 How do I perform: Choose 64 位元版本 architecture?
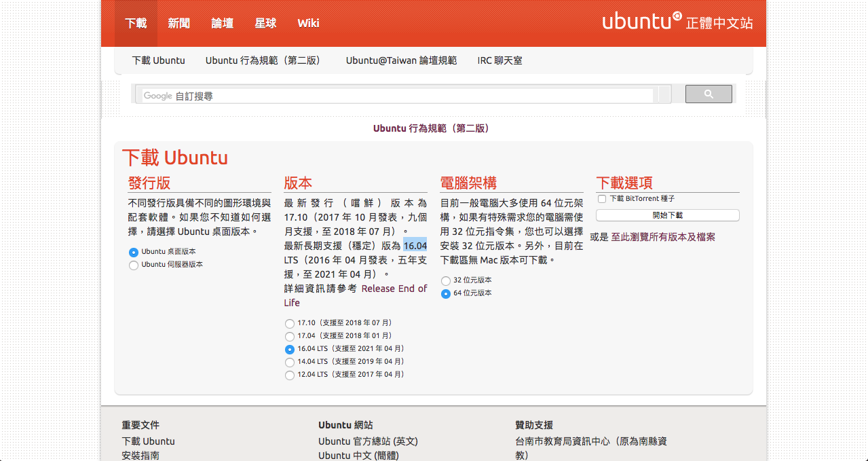coord(446,293)
